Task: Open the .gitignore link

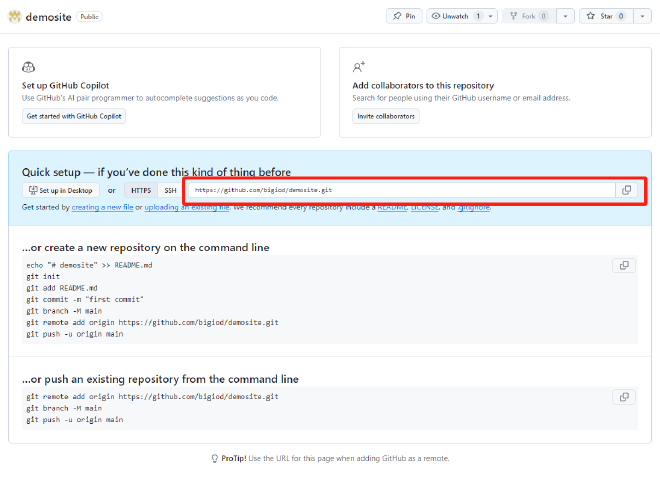Action: pyautogui.click(x=474, y=207)
